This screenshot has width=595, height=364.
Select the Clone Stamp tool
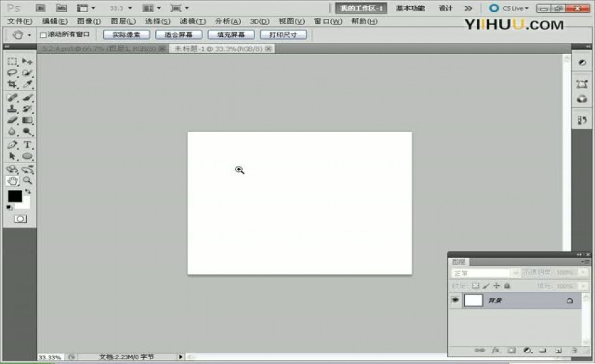tap(12, 109)
